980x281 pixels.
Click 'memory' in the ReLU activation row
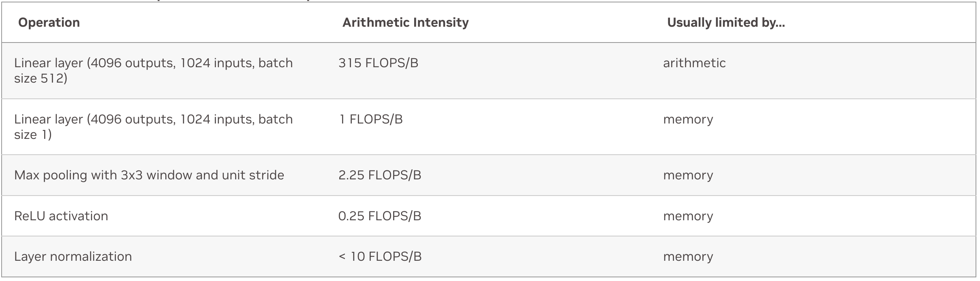tap(688, 216)
